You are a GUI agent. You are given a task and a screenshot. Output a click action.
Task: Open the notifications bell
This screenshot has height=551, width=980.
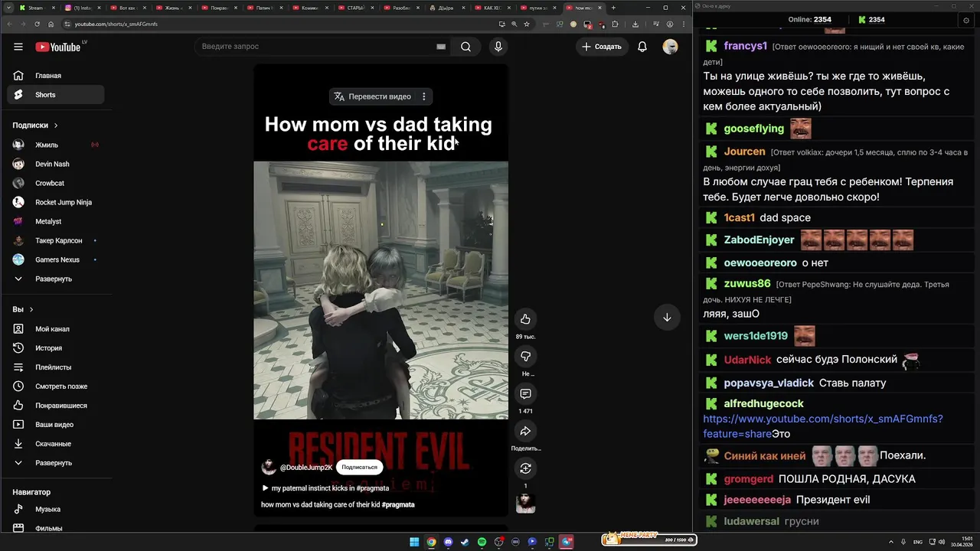pyautogui.click(x=642, y=47)
